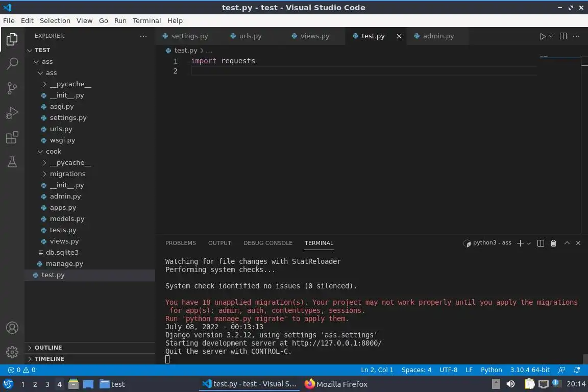Open the File menu

click(x=9, y=20)
